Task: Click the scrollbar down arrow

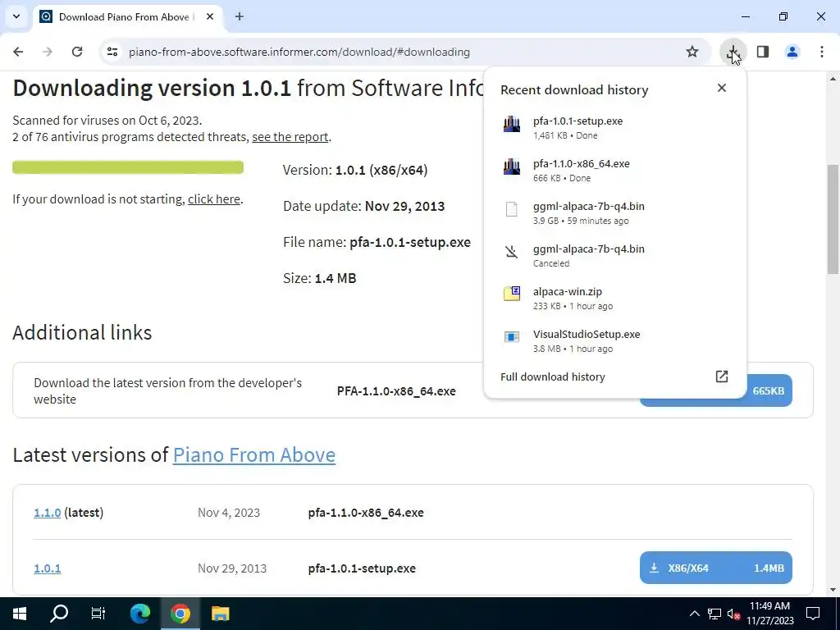Action: (833, 590)
